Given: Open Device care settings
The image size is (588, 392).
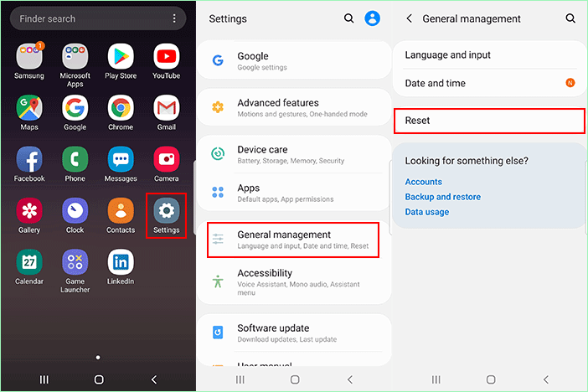Looking at the screenshot, I should coord(294,154).
